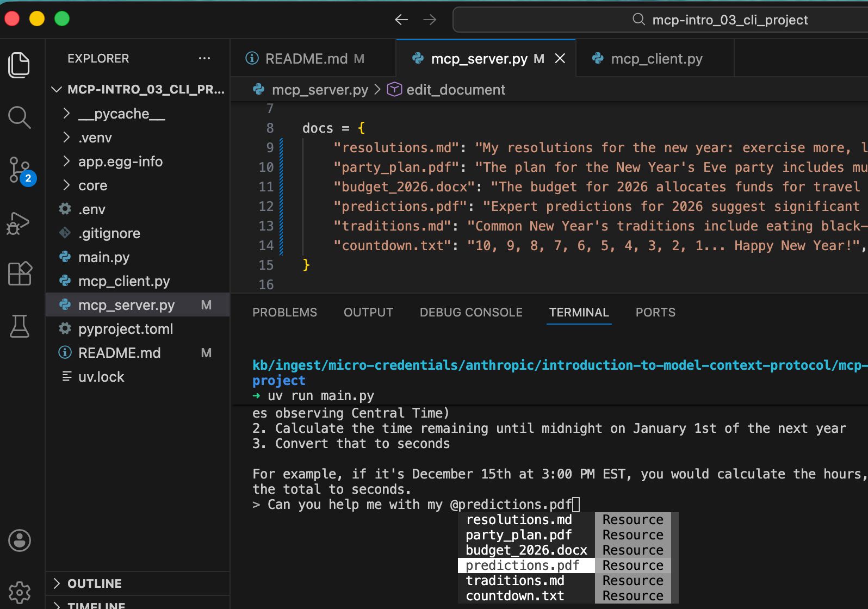
Task: Click the mcp_client.py Python icon in explorer
Action: tap(65, 281)
